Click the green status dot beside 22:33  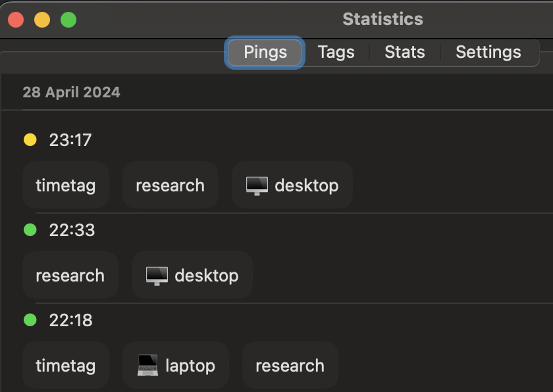click(x=30, y=230)
